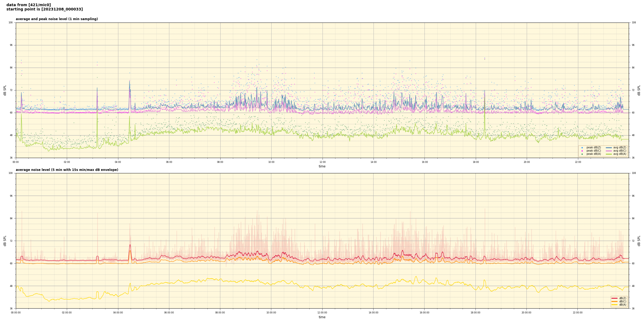Screen dimensions: 644x322
Task: Click the peak dB(C) legend marker
Action: 582,151
